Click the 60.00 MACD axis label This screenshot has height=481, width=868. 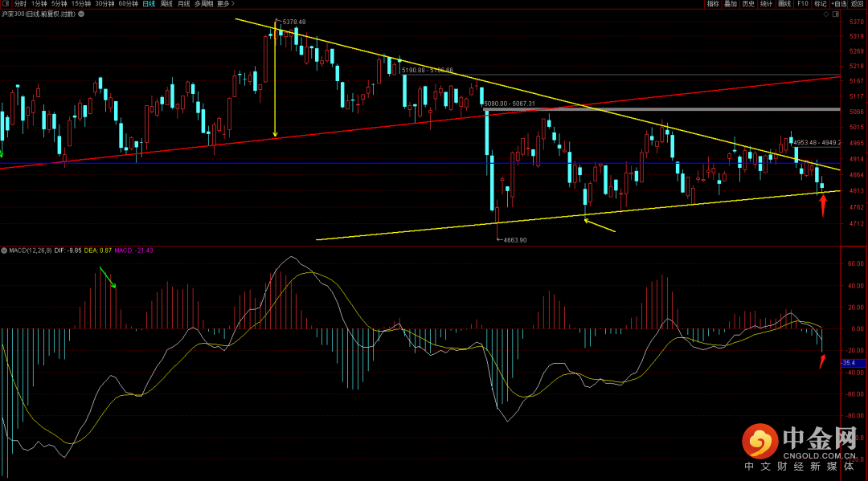(856, 263)
